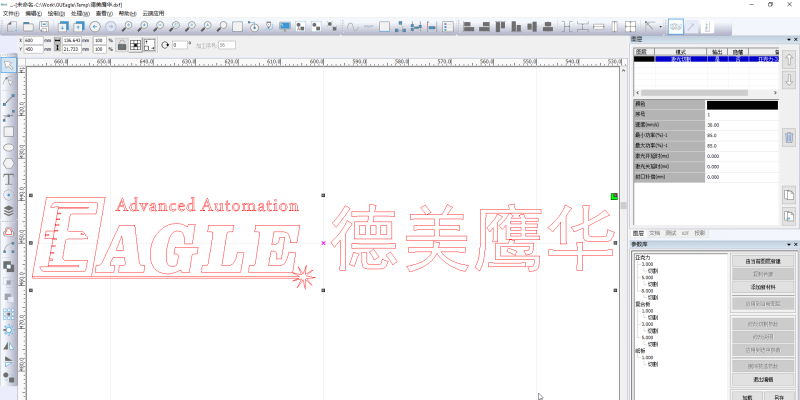Select the Rectangle drawing tool
The width and height of the screenshot is (800, 400).
coord(9,132)
